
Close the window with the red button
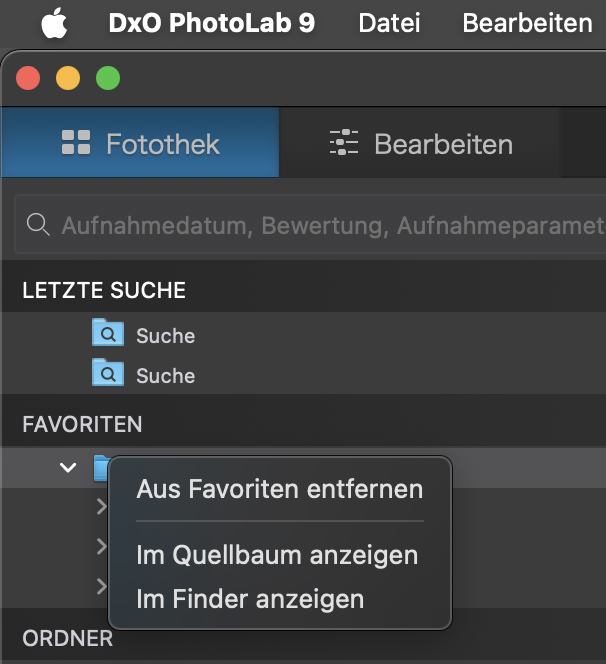(x=27, y=78)
